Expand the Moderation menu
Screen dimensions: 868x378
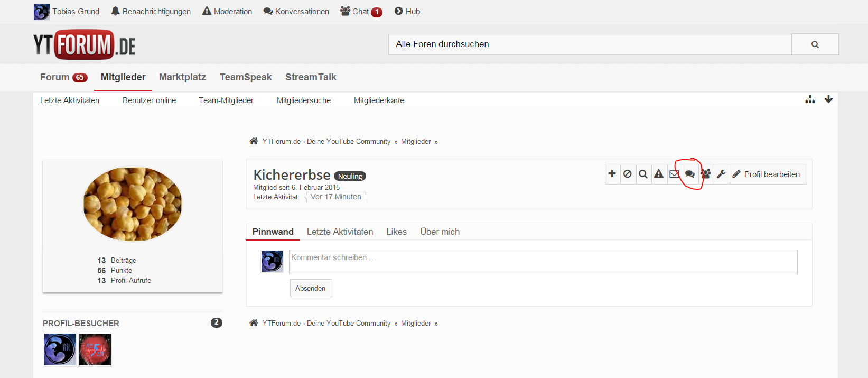227,12
